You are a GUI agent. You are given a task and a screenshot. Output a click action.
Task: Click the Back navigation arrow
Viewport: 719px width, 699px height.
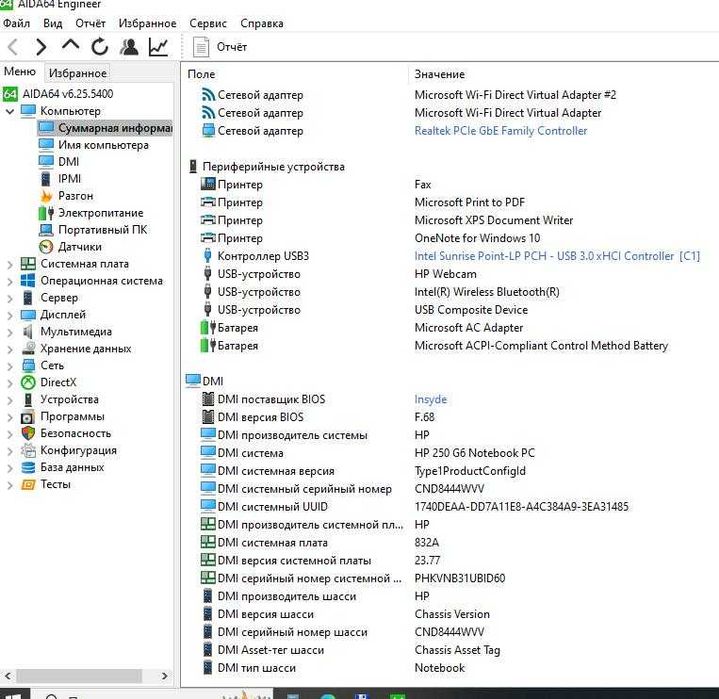(13, 47)
